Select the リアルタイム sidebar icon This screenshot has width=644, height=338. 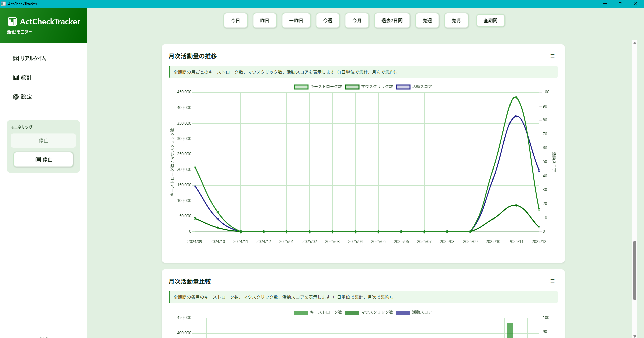(15, 58)
